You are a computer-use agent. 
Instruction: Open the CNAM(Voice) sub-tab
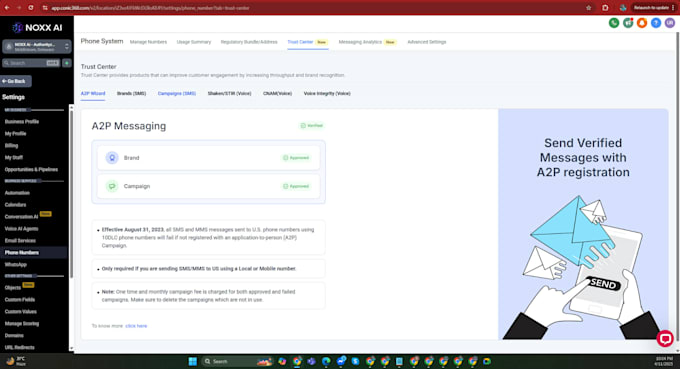tap(278, 94)
